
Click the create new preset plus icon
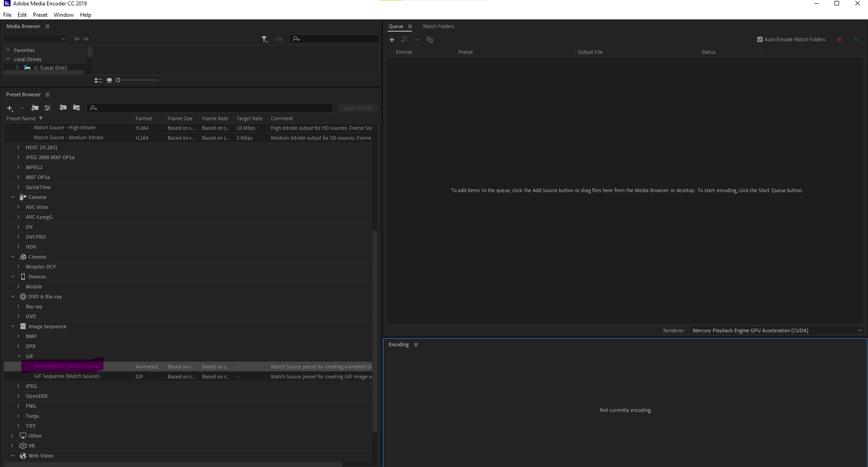click(10, 108)
